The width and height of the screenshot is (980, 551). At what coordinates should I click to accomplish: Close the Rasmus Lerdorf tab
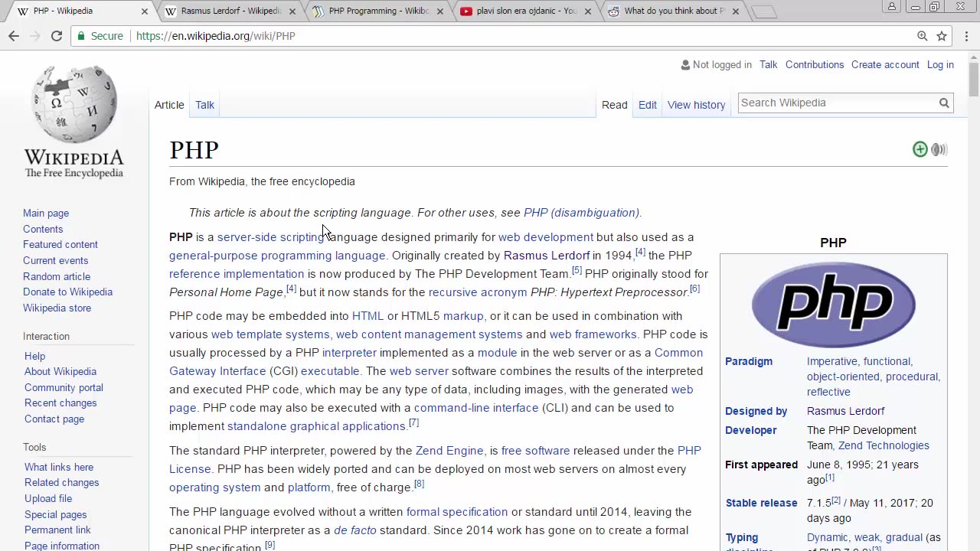[292, 11]
